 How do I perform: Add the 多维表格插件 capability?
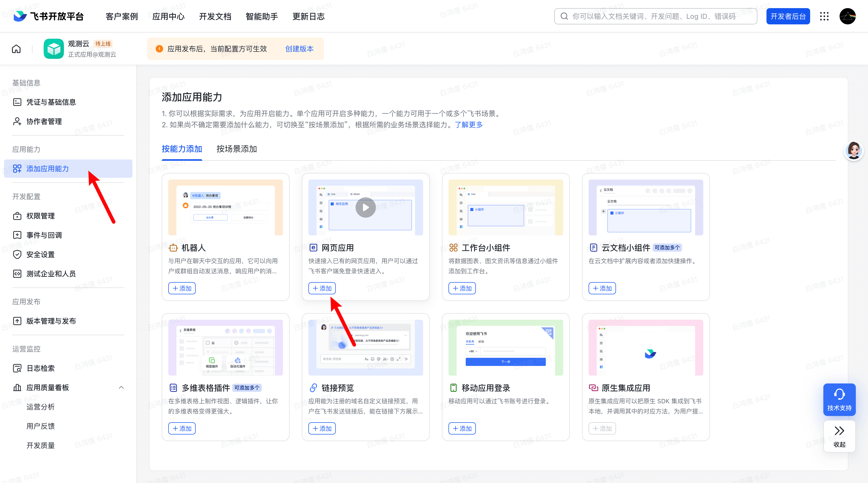coord(182,428)
